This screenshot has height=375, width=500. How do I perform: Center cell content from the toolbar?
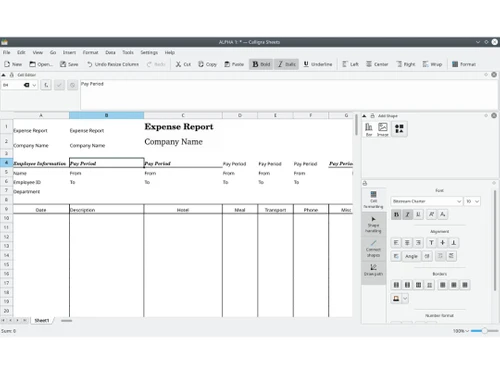[x=377, y=64]
